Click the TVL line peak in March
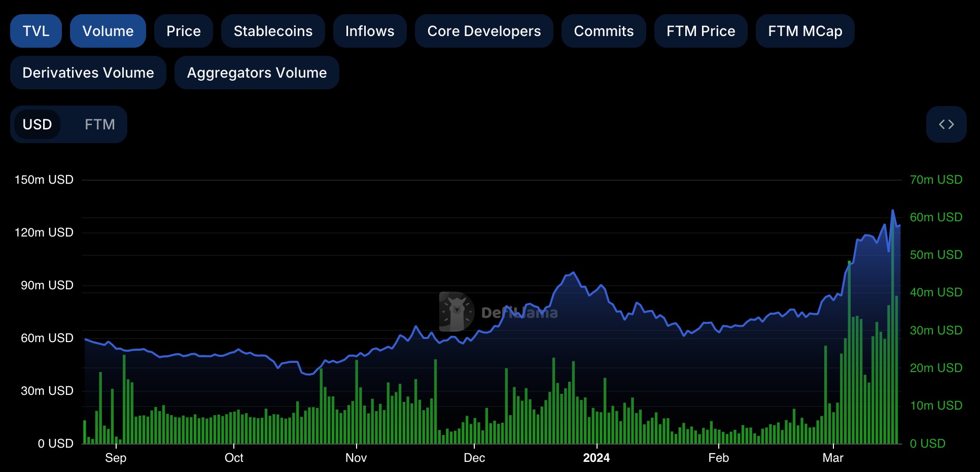The width and height of the screenshot is (980, 472). pyautogui.click(x=893, y=210)
